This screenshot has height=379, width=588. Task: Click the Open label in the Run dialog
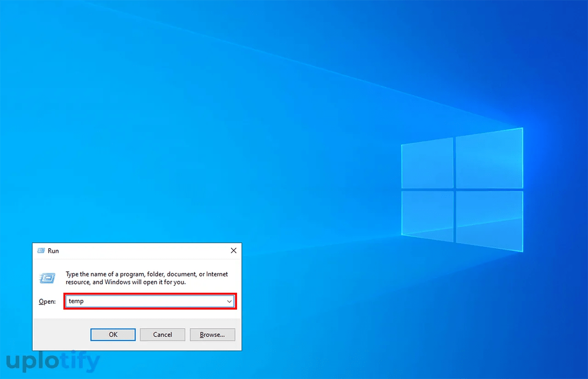(47, 301)
